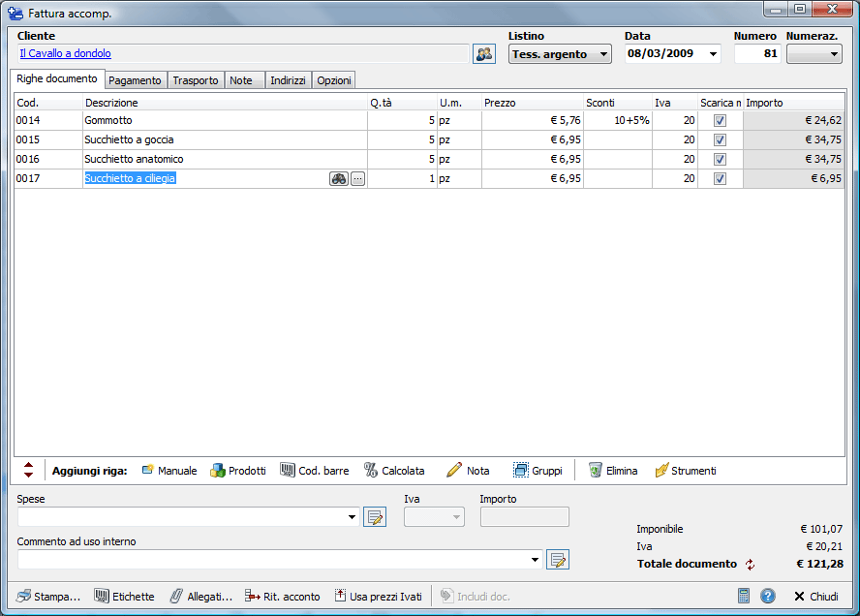Click the Il Cavallo a dondolo link
The image size is (860, 616).
(66, 54)
